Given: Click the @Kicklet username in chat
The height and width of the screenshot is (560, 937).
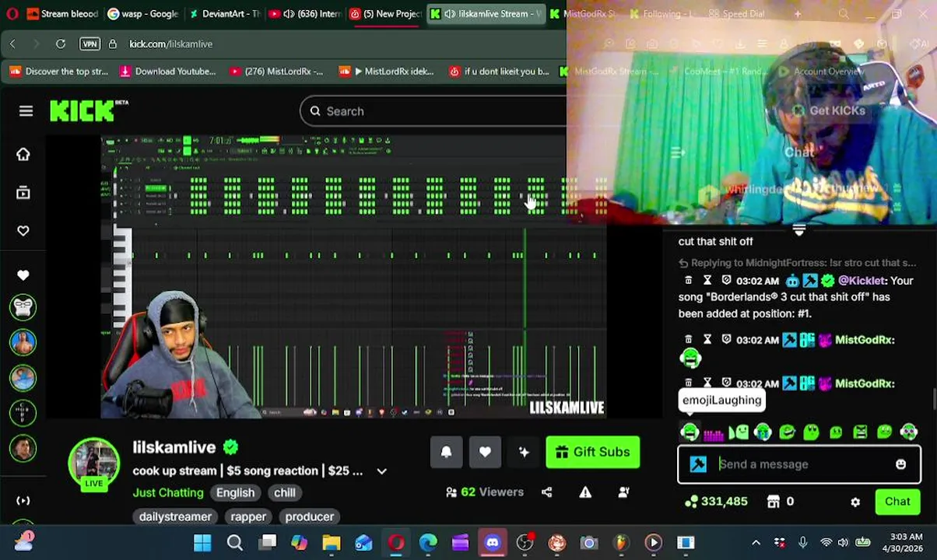Looking at the screenshot, I should coord(862,280).
